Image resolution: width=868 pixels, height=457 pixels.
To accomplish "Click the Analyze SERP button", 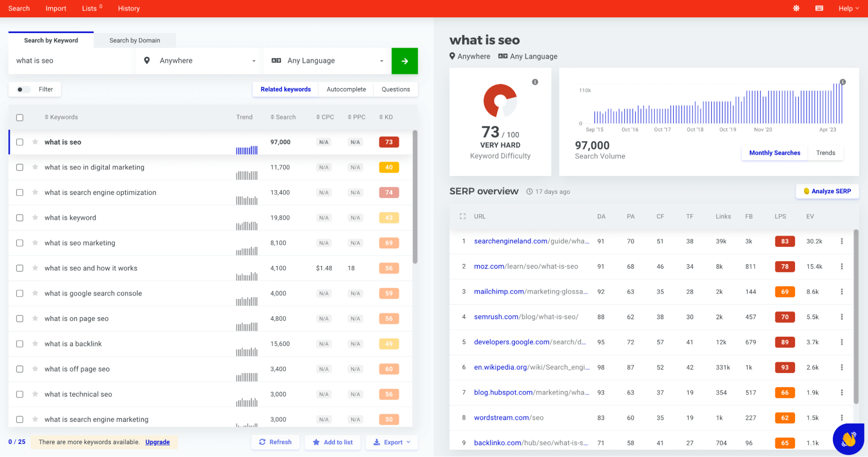I will click(x=827, y=191).
